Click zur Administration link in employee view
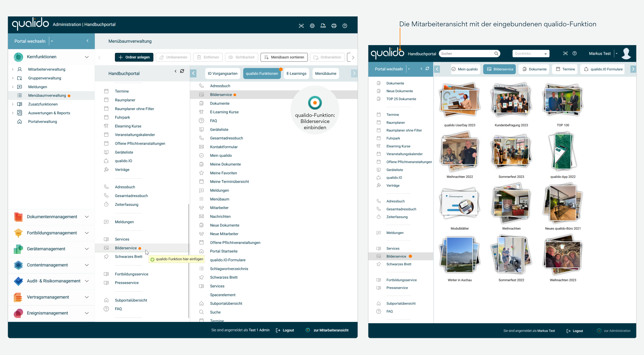This screenshot has height=355, width=644. click(614, 330)
